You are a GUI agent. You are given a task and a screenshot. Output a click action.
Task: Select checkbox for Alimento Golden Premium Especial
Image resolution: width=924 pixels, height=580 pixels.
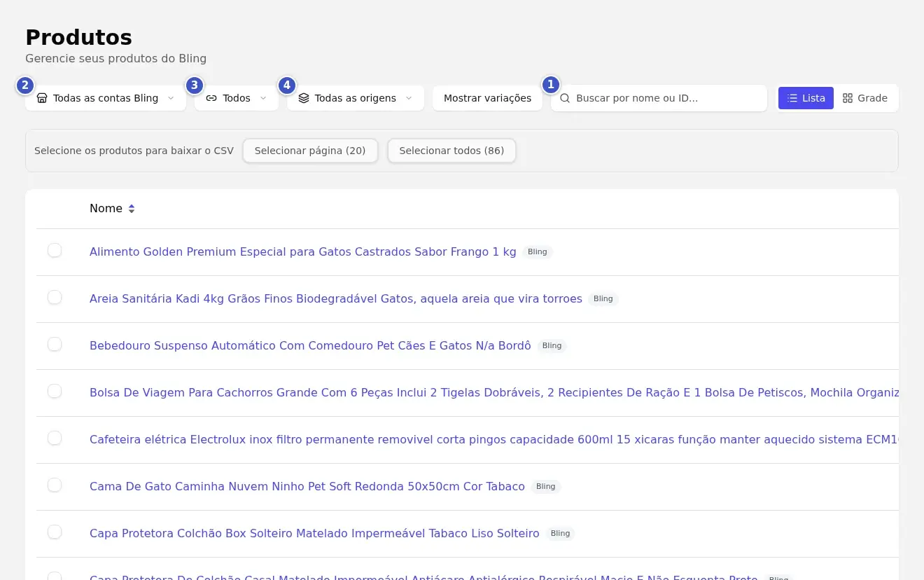(x=55, y=250)
